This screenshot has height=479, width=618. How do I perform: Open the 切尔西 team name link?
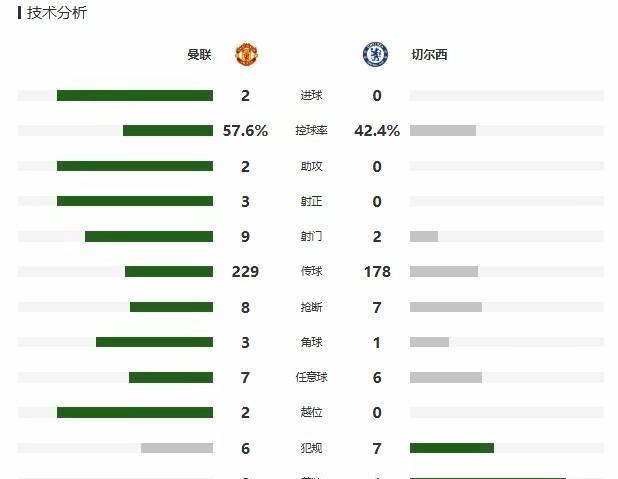pos(429,54)
